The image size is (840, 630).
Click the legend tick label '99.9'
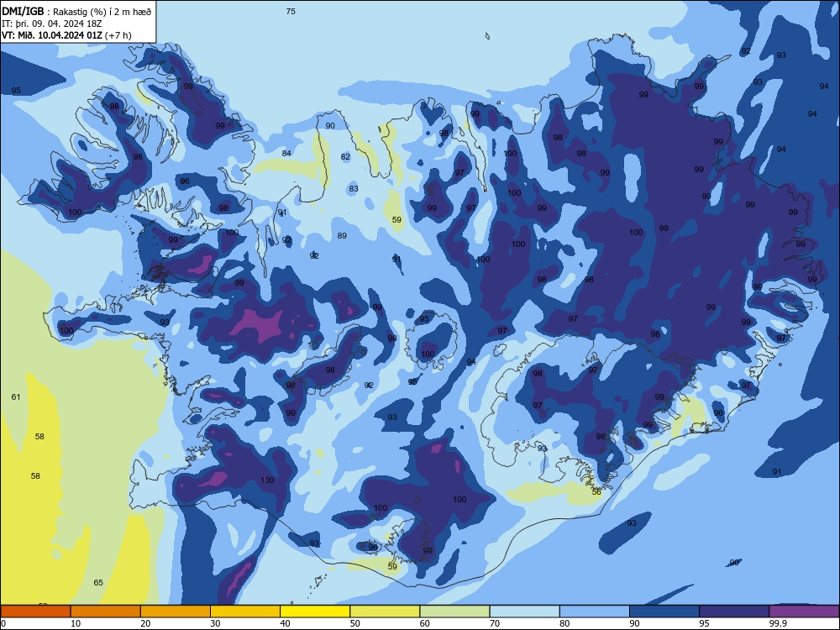click(778, 623)
